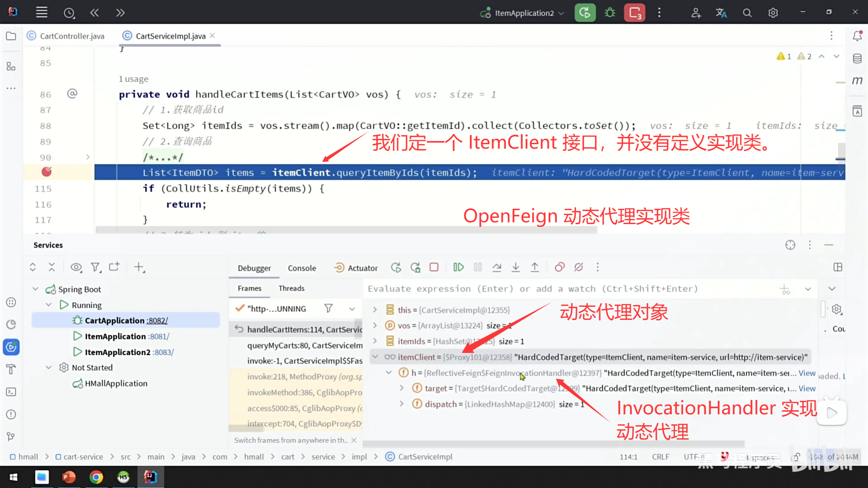The width and height of the screenshot is (868, 488).
Task: Click the Step Over debugger icon
Action: click(x=497, y=267)
